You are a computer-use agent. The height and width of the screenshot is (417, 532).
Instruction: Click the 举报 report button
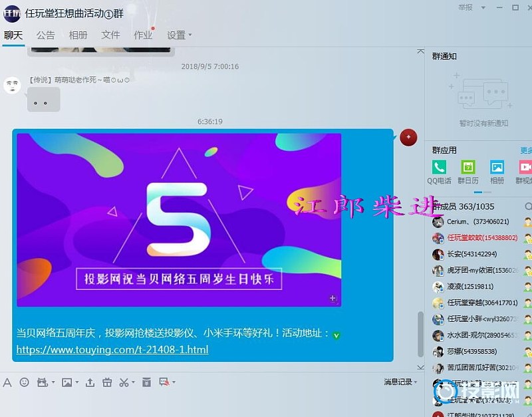(465, 7)
